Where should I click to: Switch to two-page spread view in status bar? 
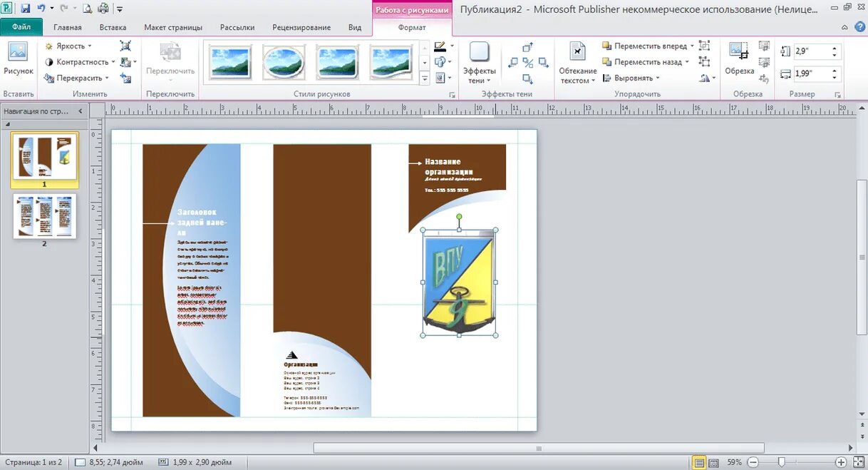pyautogui.click(x=714, y=463)
